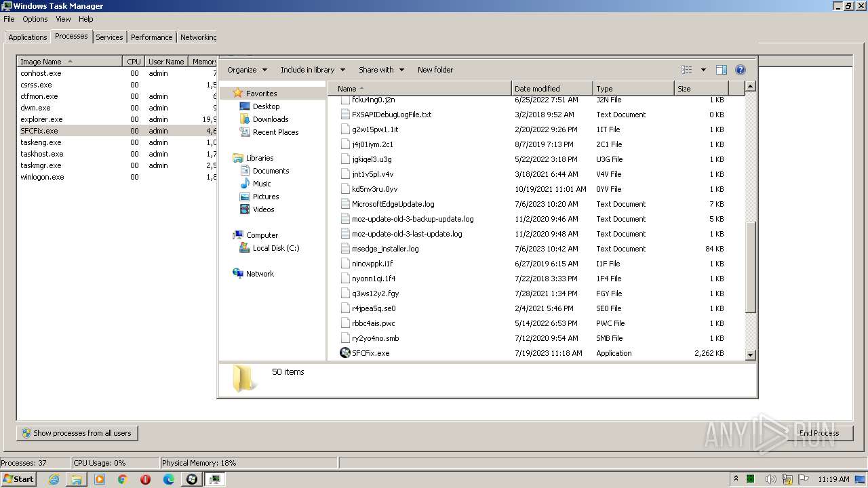Click the volume speaker tray icon
The image size is (868, 488).
[x=771, y=479]
